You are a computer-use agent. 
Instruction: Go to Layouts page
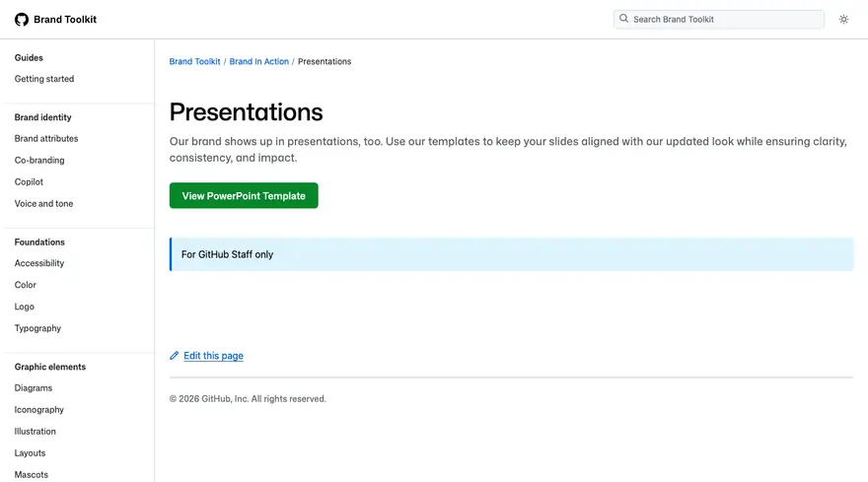coord(30,452)
